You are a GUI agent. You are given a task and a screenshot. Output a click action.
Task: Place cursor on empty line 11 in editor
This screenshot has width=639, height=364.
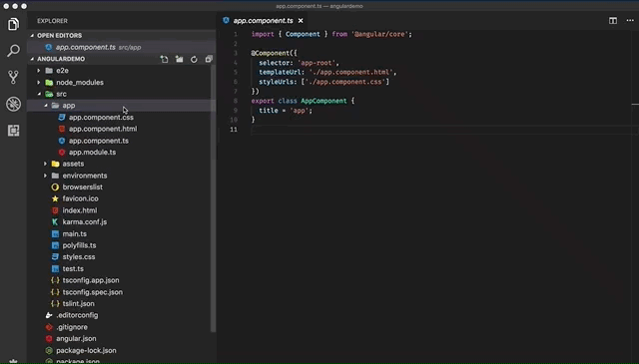click(x=440, y=130)
